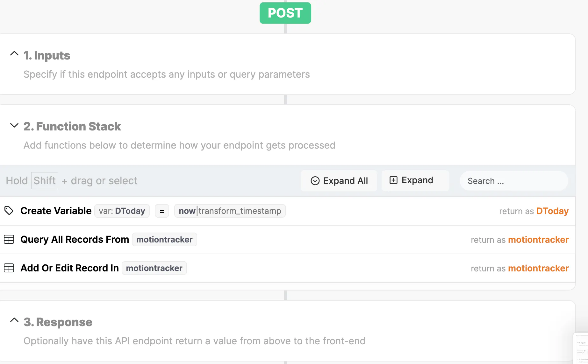This screenshot has width=588, height=364.
Task: Click the equals operator chip
Action: (162, 211)
